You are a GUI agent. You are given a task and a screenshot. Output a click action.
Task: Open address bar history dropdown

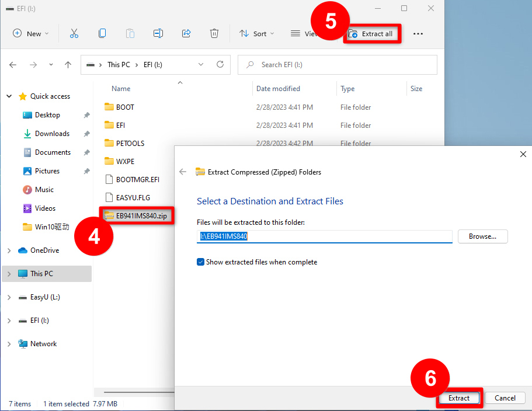click(201, 64)
